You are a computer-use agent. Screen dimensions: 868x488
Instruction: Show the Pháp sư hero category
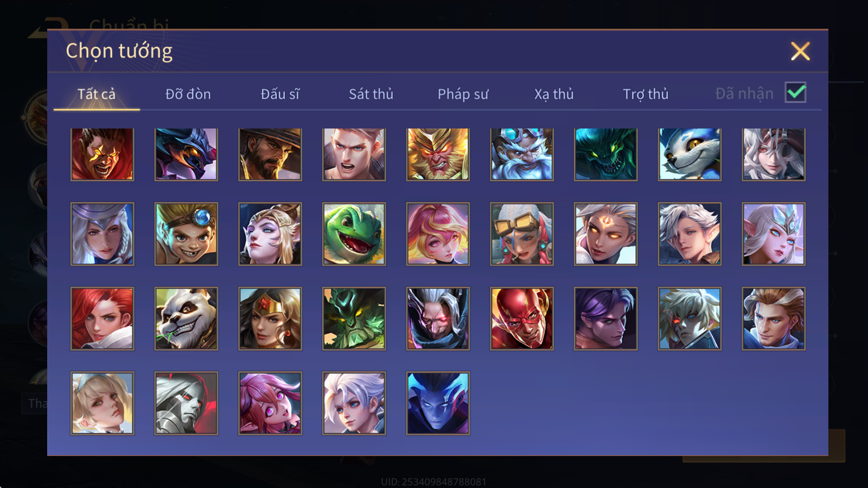point(463,94)
